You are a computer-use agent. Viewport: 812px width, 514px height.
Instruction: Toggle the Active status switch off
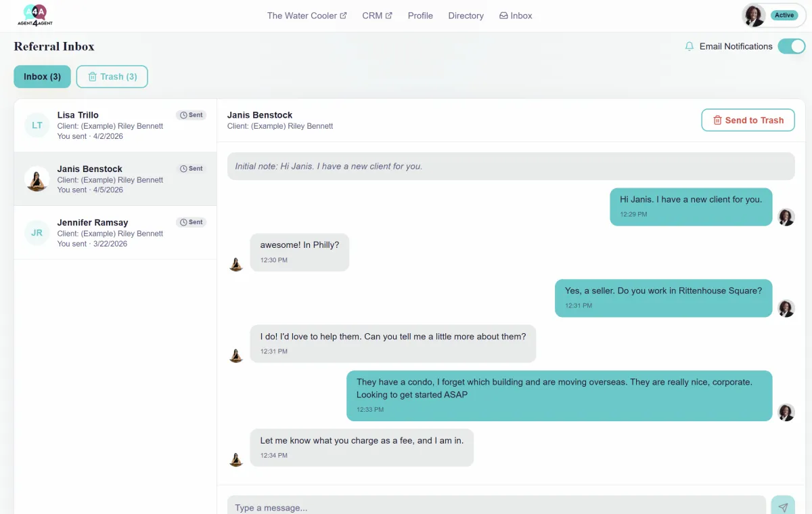(784, 15)
